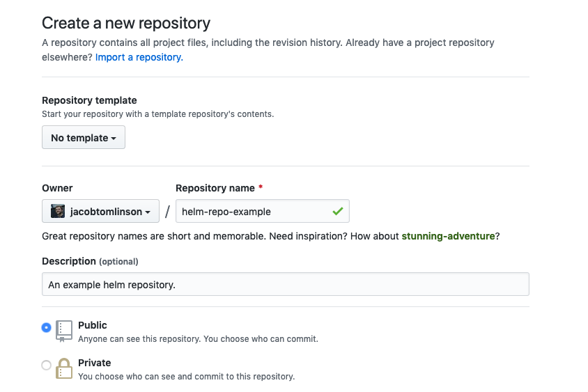
Task: Click the Owner label
Action: (x=57, y=188)
